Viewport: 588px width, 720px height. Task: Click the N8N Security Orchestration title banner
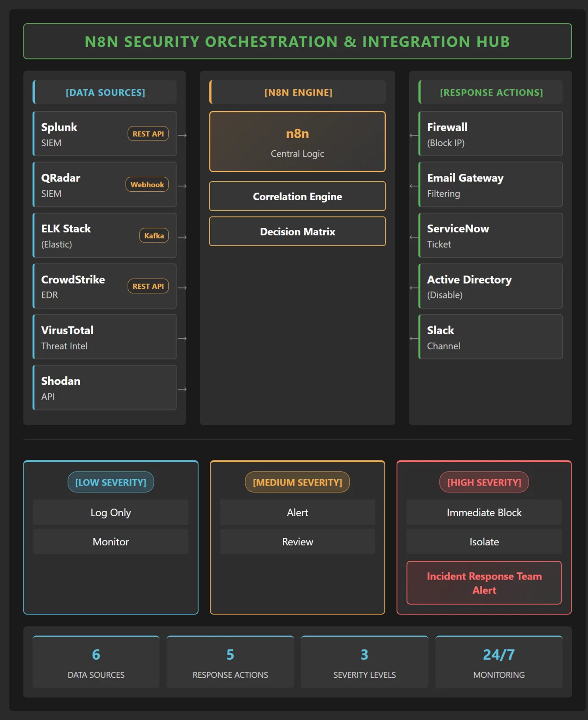298,41
